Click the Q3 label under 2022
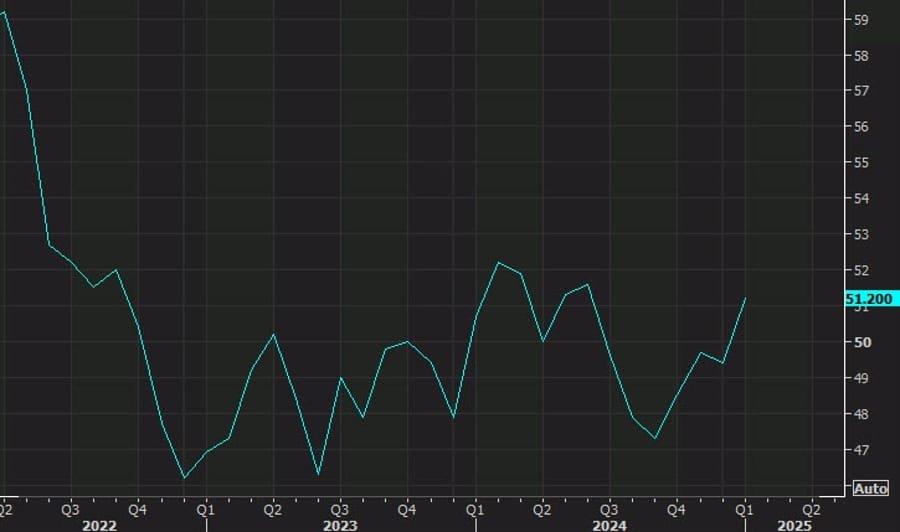 point(71,507)
